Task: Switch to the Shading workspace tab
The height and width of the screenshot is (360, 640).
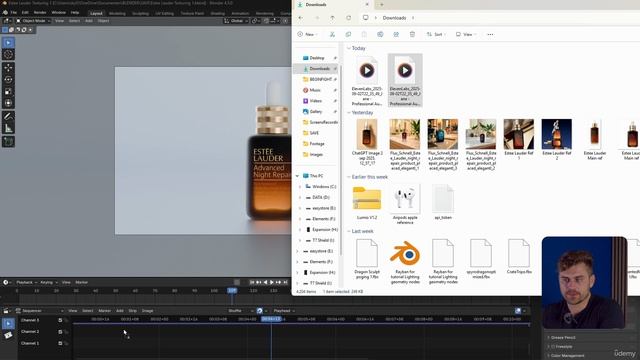Action: pos(218,13)
